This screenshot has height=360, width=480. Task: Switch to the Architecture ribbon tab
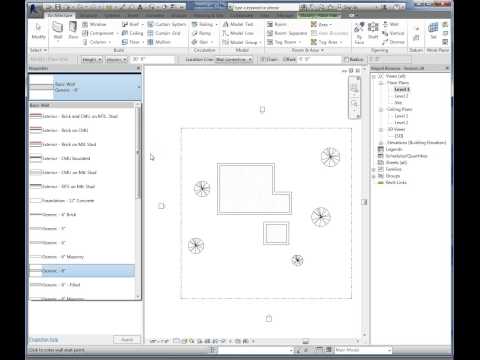(x=60, y=15)
